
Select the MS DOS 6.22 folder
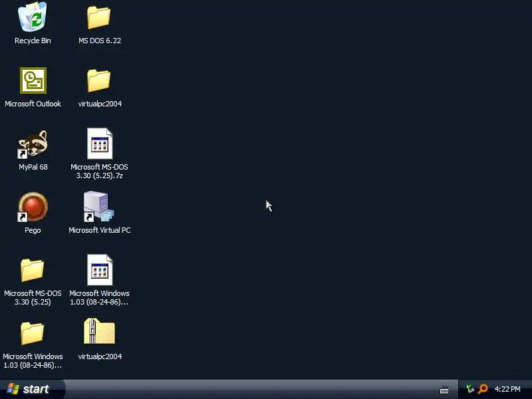tap(98, 17)
